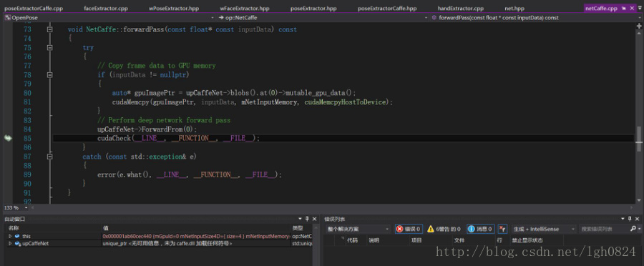644x266 pixels.
Task: Open the forwardPass member dropdown
Action: [x=537, y=18]
